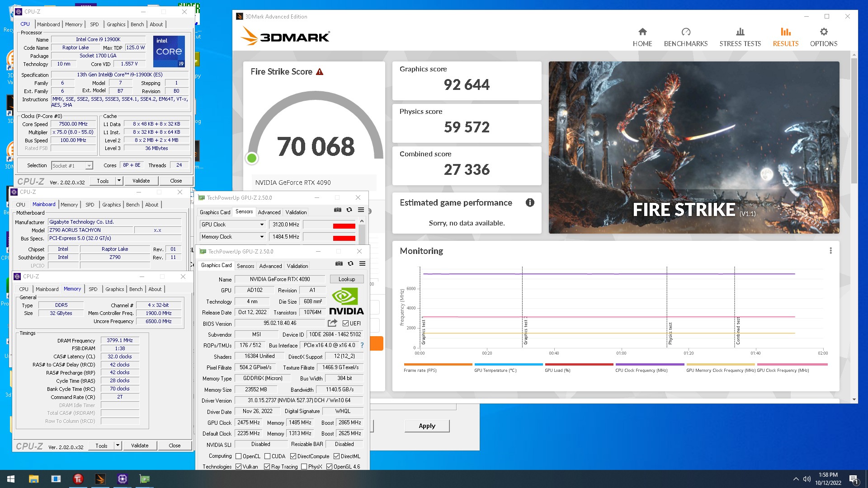The width and height of the screenshot is (868, 488).
Task: Open the notification center icon
Action: [x=854, y=479]
